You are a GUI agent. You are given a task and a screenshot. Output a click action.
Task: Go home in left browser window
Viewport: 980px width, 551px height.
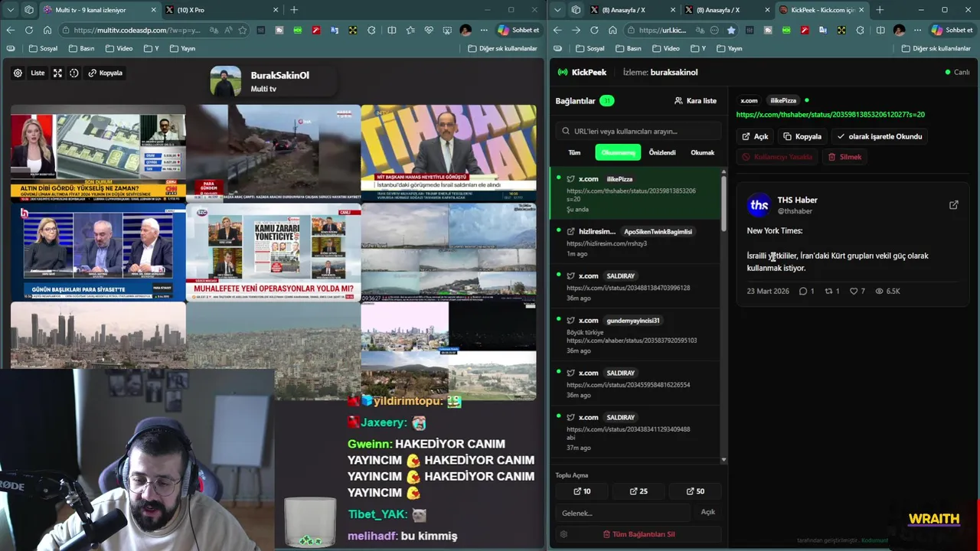pyautogui.click(x=47, y=30)
